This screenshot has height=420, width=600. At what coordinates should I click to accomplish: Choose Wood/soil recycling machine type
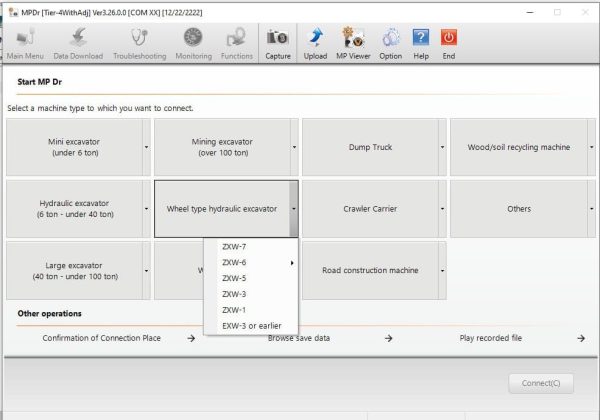519,147
